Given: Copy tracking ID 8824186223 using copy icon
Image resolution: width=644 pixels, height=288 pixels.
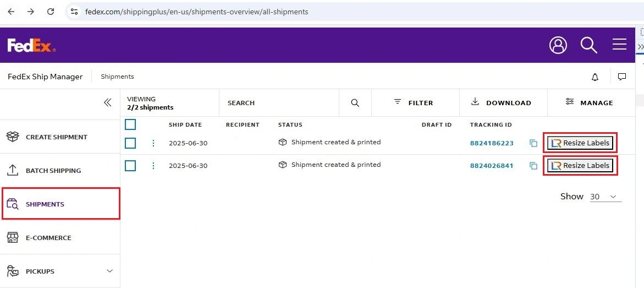Looking at the screenshot, I should click(x=533, y=143).
